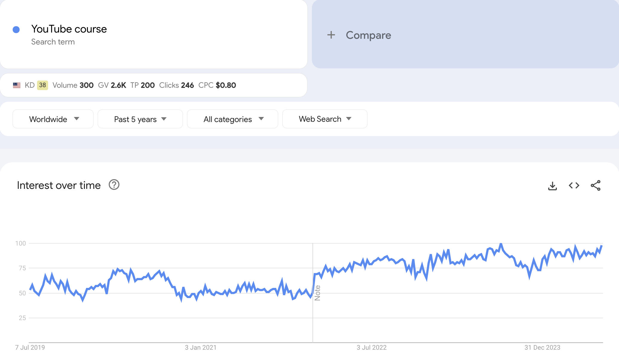The height and width of the screenshot is (364, 619).
Task: Download the Interest over time data
Action: (552, 186)
